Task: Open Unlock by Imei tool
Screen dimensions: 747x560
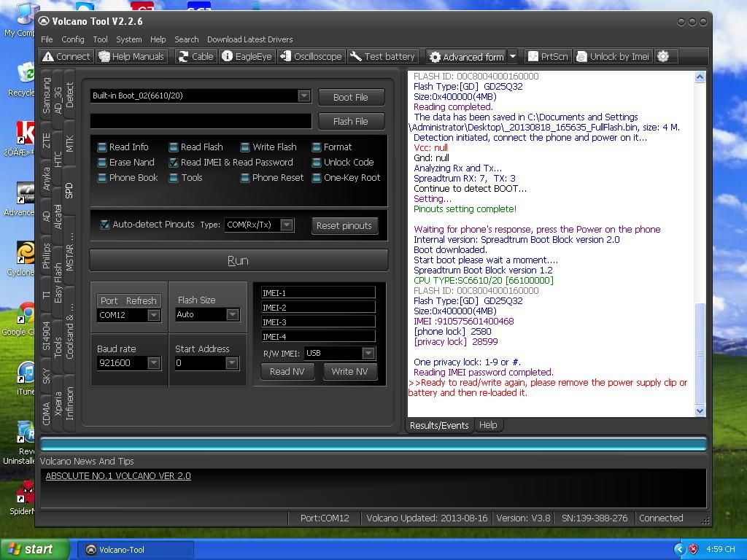Action: pos(613,57)
